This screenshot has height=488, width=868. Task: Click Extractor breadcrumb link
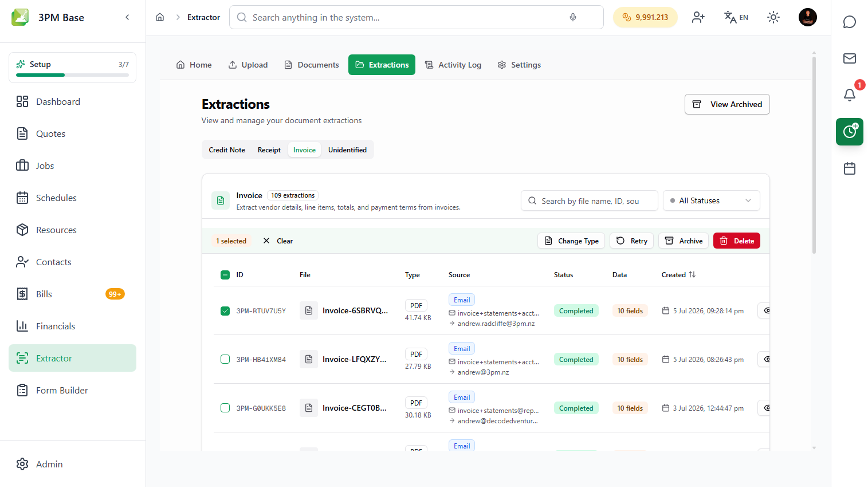(203, 17)
